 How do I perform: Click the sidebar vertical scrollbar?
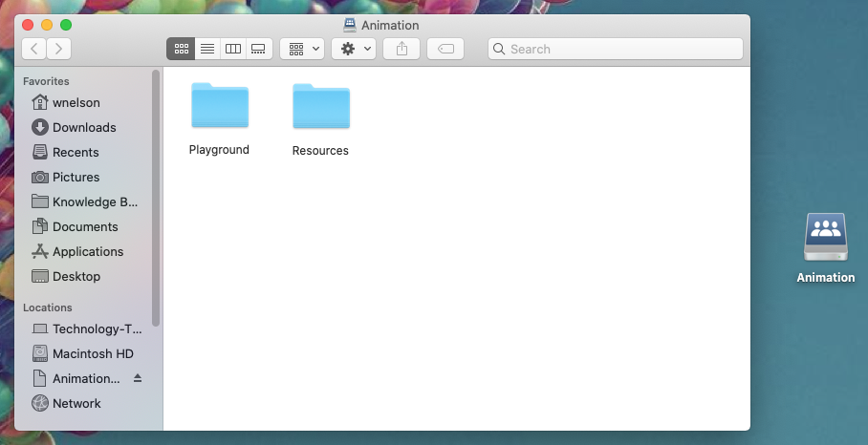click(156, 198)
